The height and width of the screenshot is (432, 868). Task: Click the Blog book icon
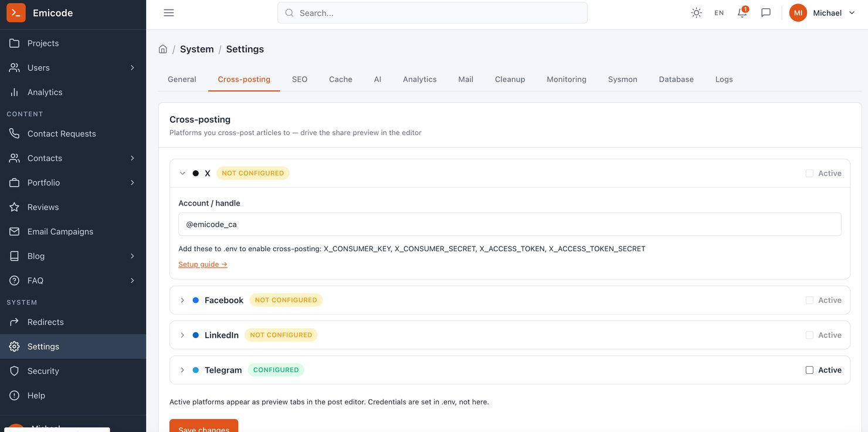15,256
